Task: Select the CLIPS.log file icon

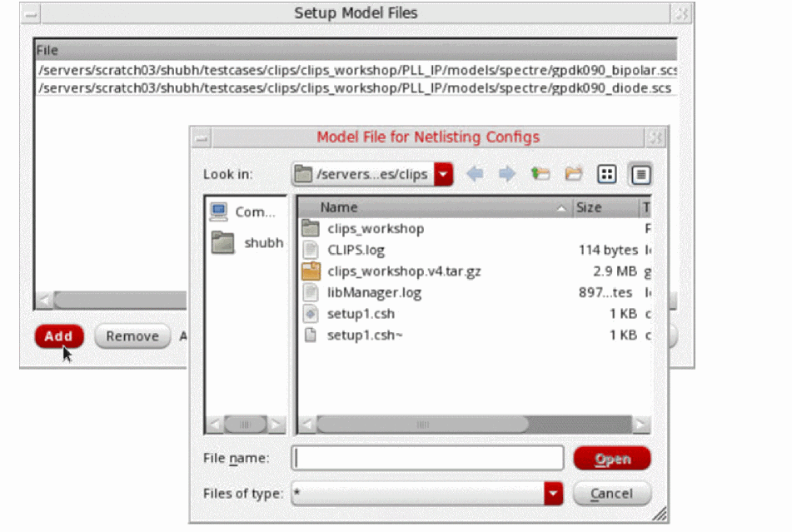Action: [310, 250]
